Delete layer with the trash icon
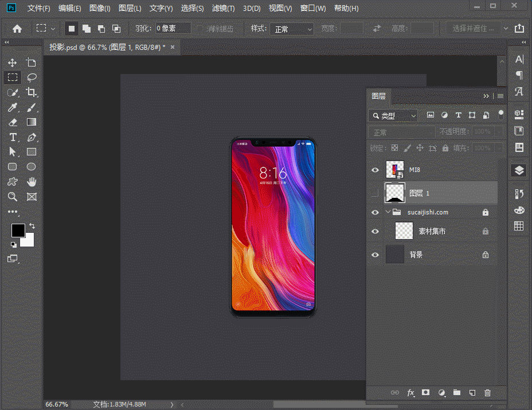This screenshot has width=532, height=410. (x=487, y=393)
